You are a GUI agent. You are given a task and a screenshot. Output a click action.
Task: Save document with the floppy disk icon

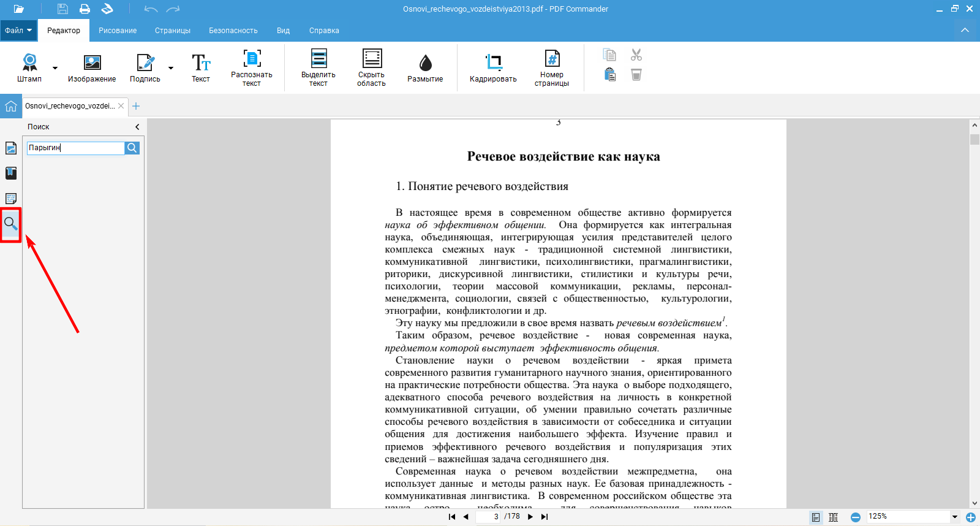click(x=62, y=9)
